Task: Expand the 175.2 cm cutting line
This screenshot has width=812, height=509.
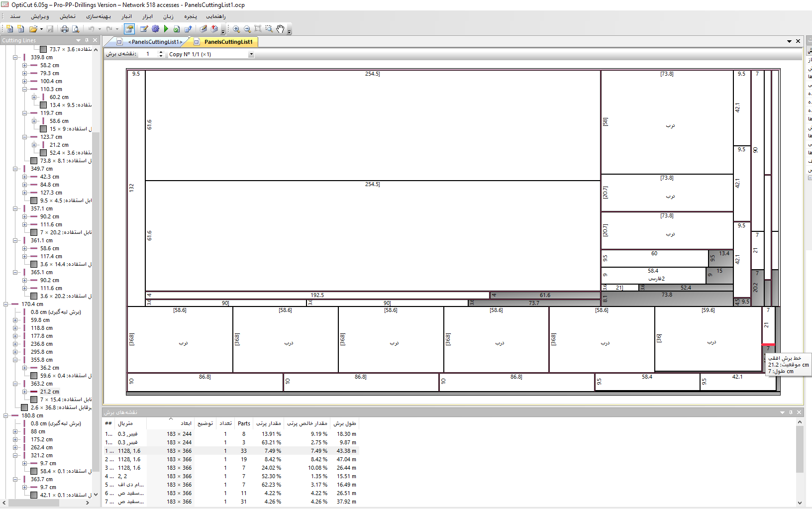Action: click(x=15, y=439)
